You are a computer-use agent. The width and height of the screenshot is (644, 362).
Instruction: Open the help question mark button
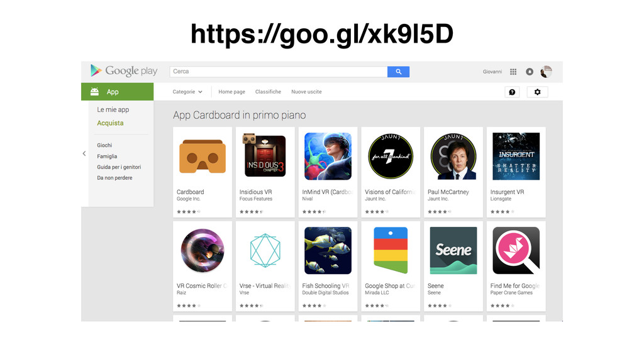(x=512, y=92)
